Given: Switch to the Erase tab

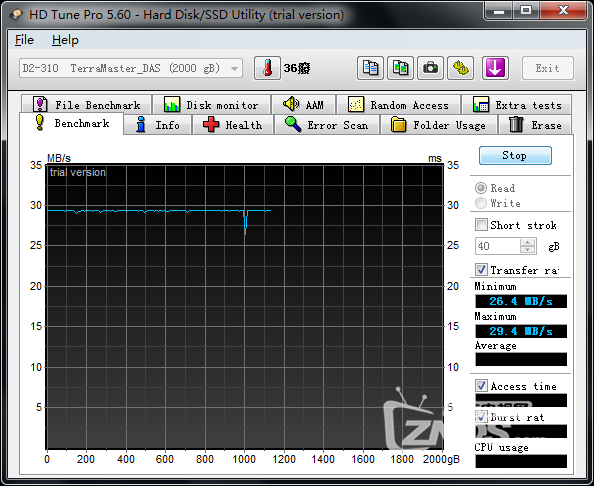Looking at the screenshot, I should 535,125.
